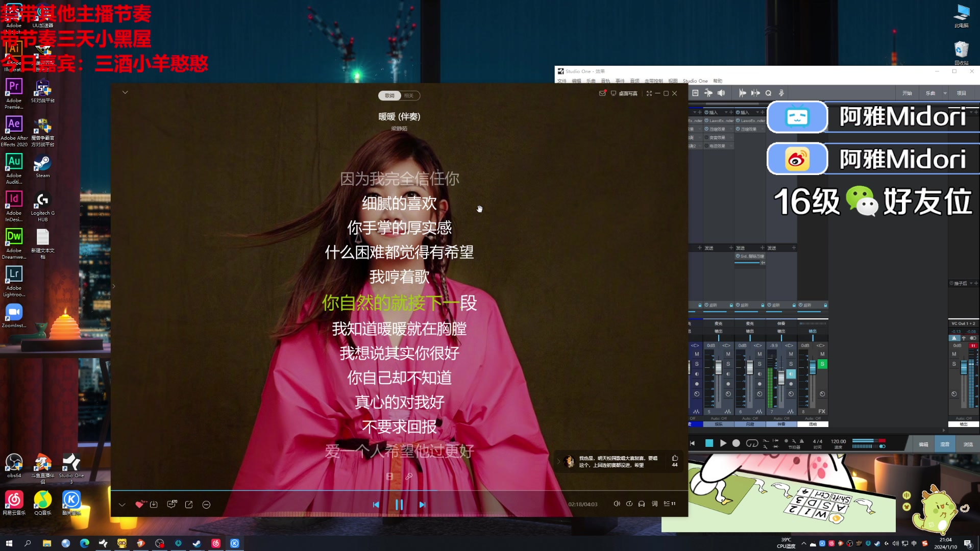
Task: Pause the song in the music player
Action: 399,505
